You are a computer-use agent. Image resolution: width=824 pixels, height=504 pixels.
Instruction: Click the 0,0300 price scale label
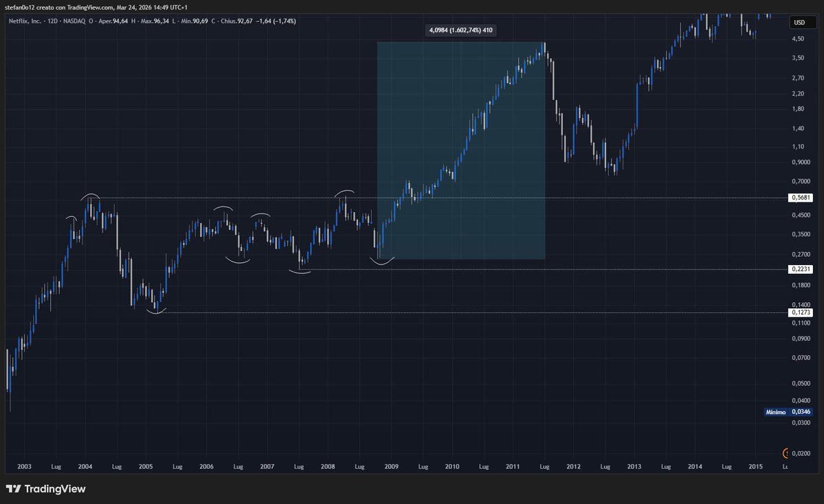click(801, 422)
